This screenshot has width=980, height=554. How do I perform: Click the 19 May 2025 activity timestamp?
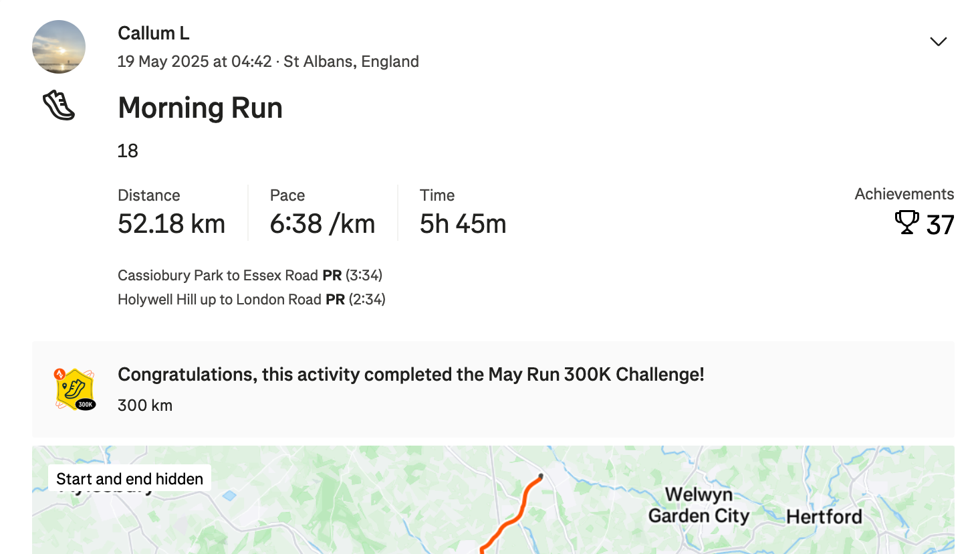195,62
